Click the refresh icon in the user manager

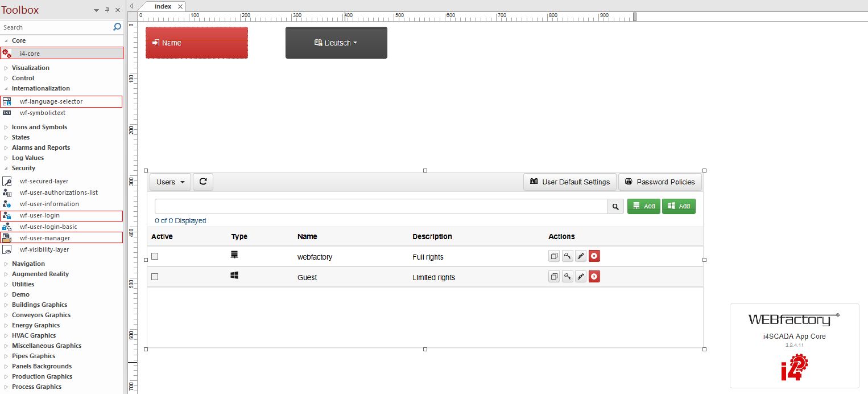tap(203, 182)
